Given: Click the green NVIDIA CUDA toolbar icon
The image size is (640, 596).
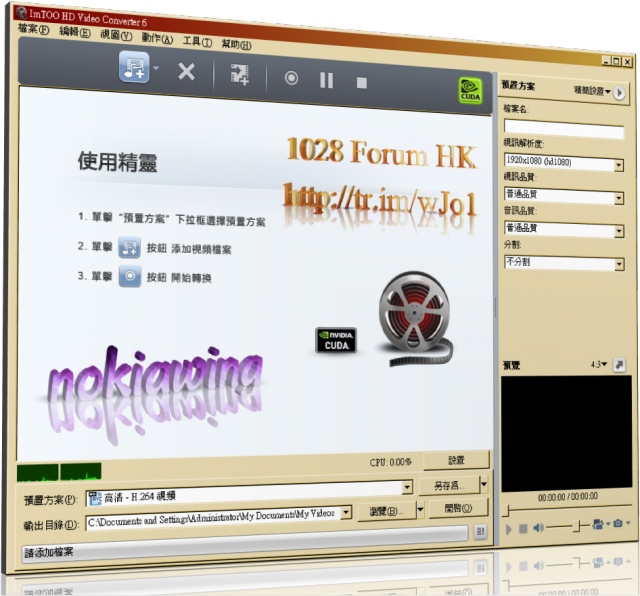Looking at the screenshot, I should click(470, 90).
